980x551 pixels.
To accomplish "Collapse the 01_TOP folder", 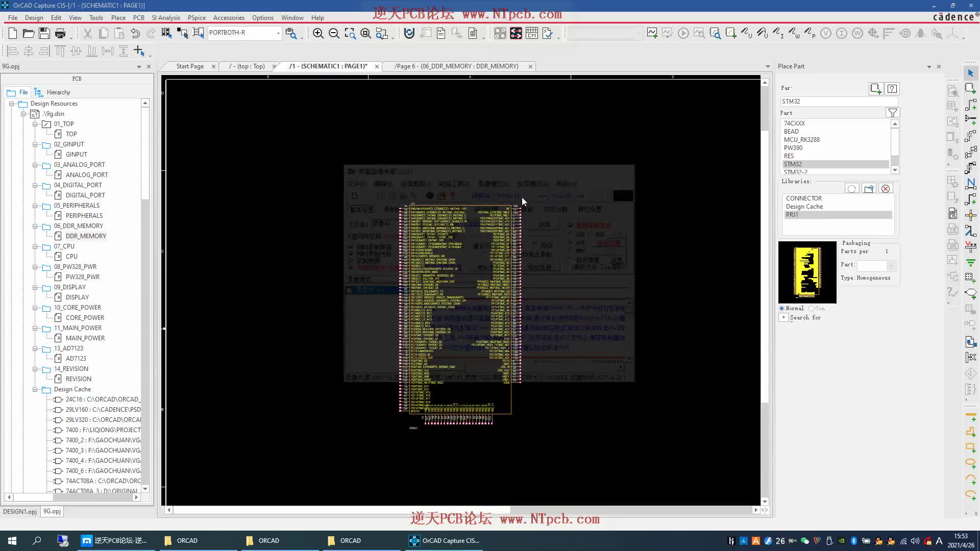I will pyautogui.click(x=35, y=124).
